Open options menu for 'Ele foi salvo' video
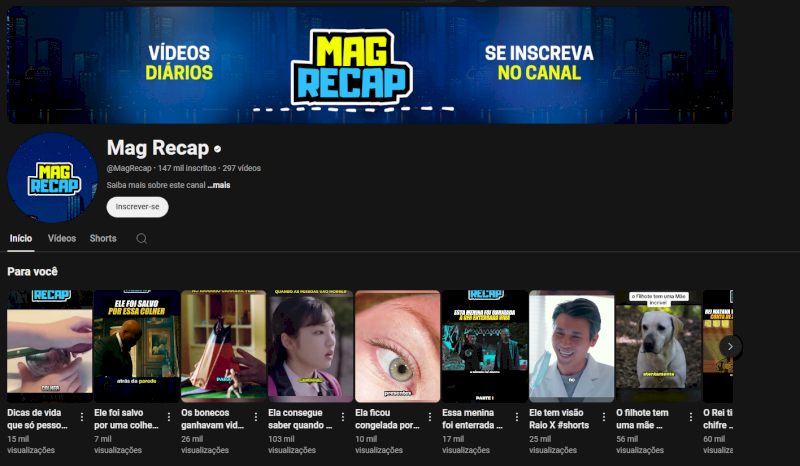Screen dimensions: 800x466 click(x=169, y=417)
